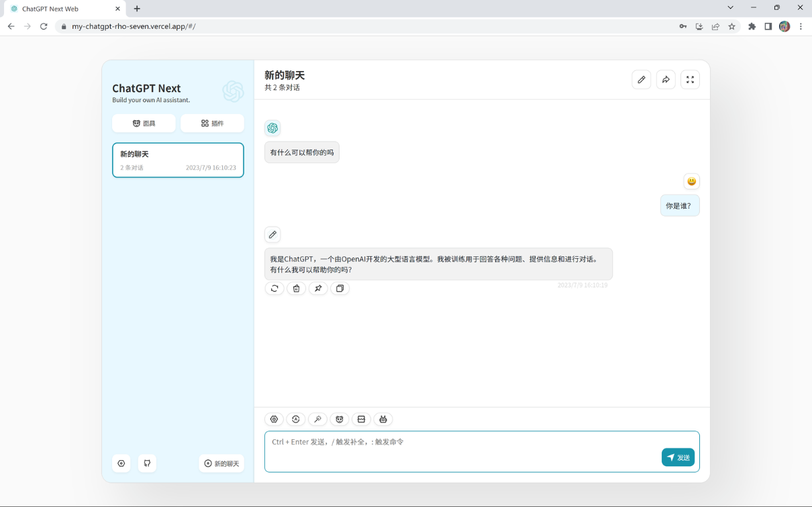The width and height of the screenshot is (812, 507).
Task: Bookmark the page with the star icon
Action: click(731, 27)
